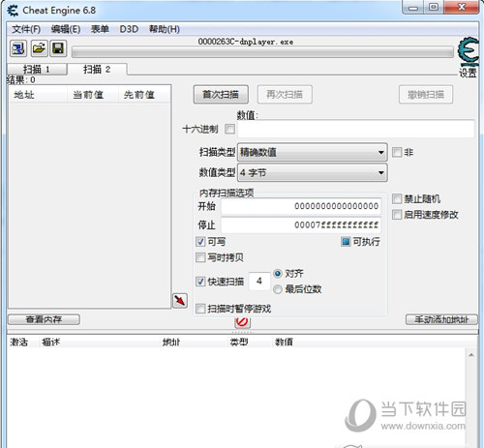Click the 撤销扫描 undo scan button

[426, 95]
